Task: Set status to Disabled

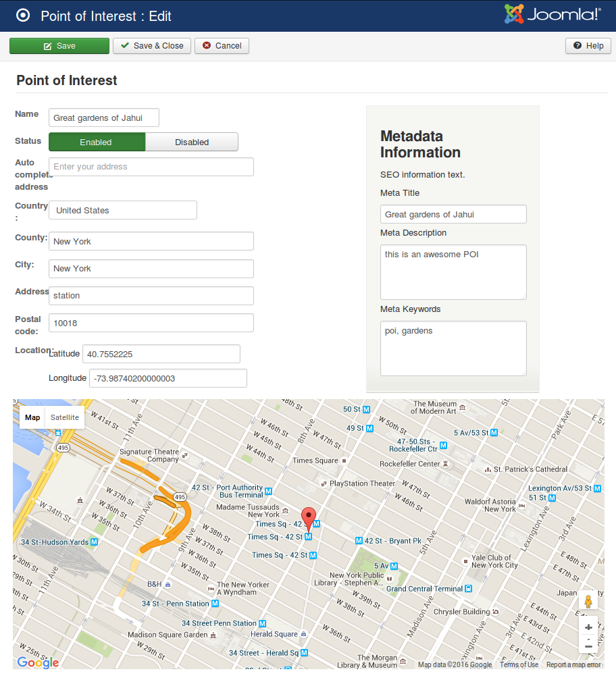Action: [192, 142]
